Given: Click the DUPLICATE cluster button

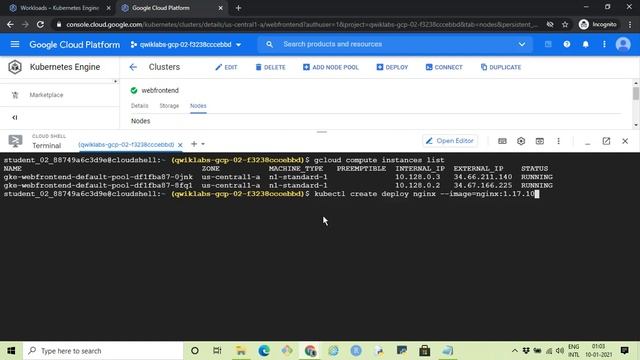Looking at the screenshot, I should [501, 67].
